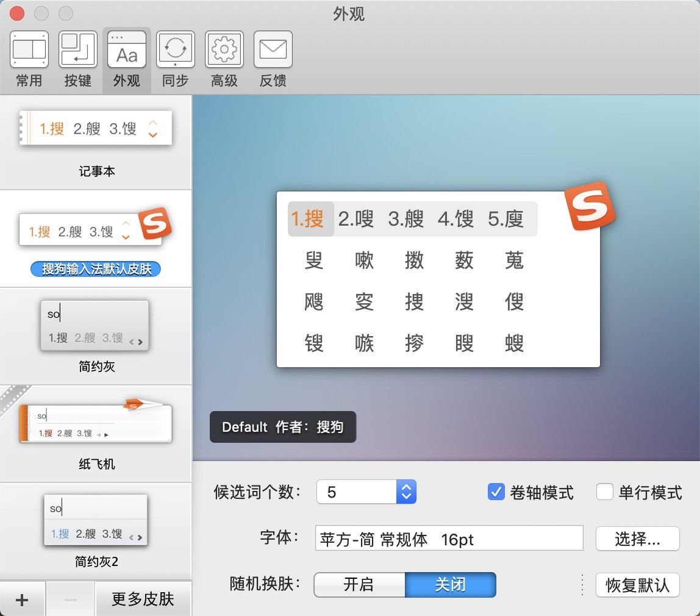Viewport: 700px width, 616px height.
Task: Click the character 薮 in preview grid
Action: tap(464, 260)
